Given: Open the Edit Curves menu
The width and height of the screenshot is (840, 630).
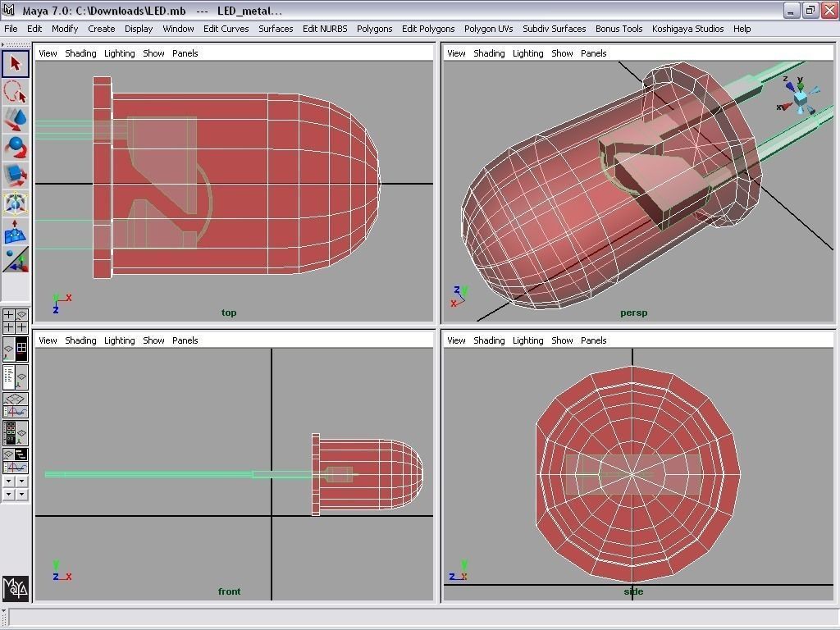Looking at the screenshot, I should pos(226,29).
